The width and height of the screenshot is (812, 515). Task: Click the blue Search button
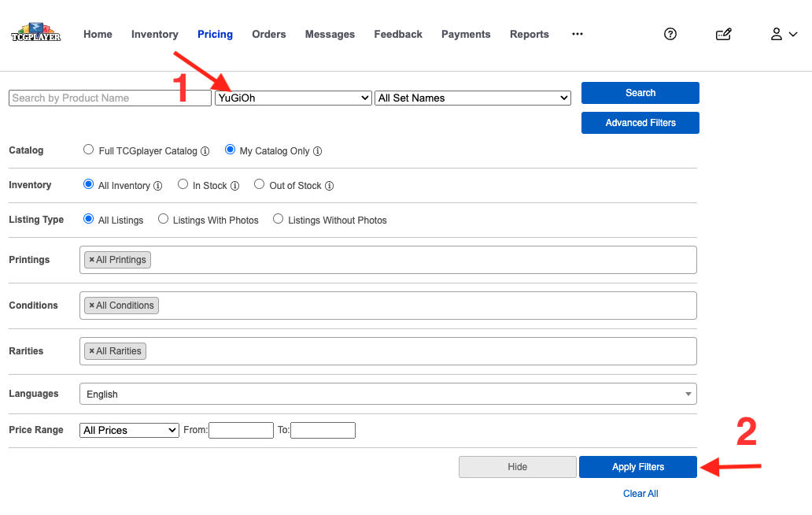pos(640,93)
